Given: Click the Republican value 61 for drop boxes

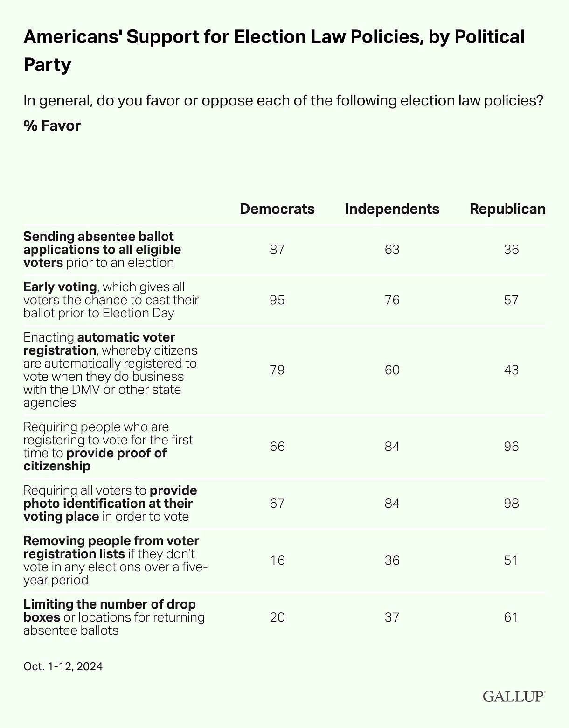Looking at the screenshot, I should [511, 617].
